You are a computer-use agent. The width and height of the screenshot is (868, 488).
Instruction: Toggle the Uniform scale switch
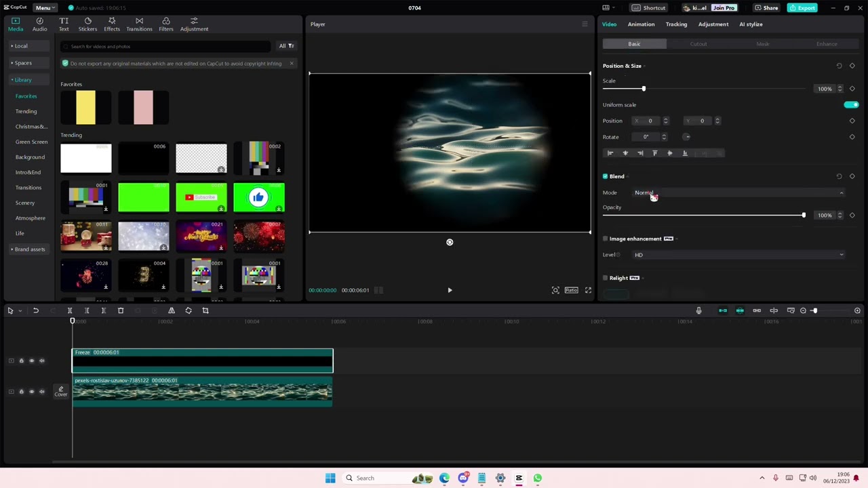[x=851, y=105]
